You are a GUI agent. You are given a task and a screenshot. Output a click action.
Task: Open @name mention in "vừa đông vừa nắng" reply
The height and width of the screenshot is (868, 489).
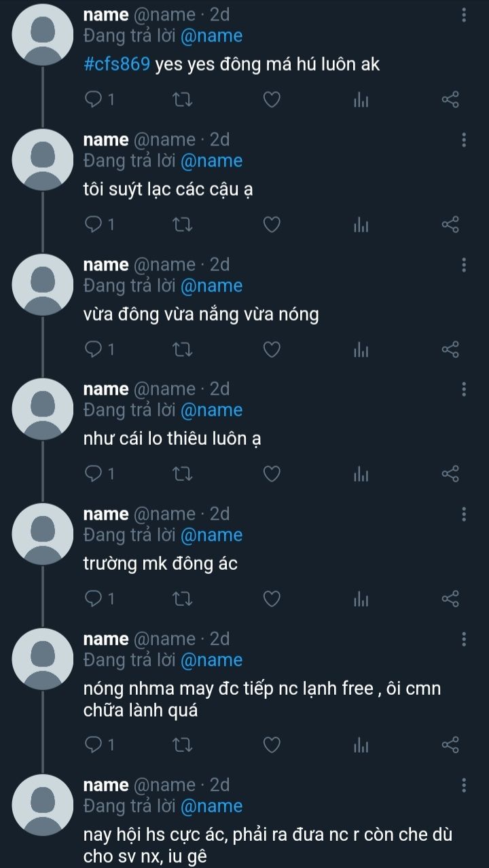[x=211, y=286]
